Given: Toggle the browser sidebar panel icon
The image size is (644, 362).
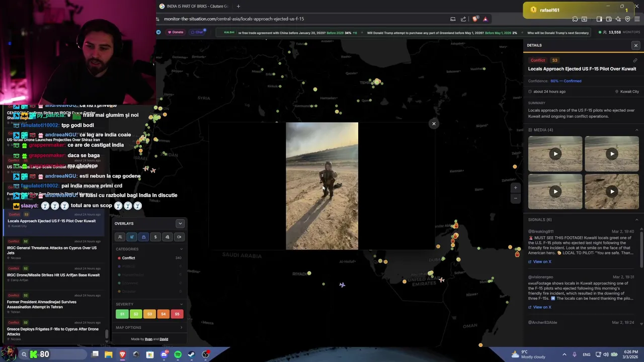Looking at the screenshot, I should [599, 19].
